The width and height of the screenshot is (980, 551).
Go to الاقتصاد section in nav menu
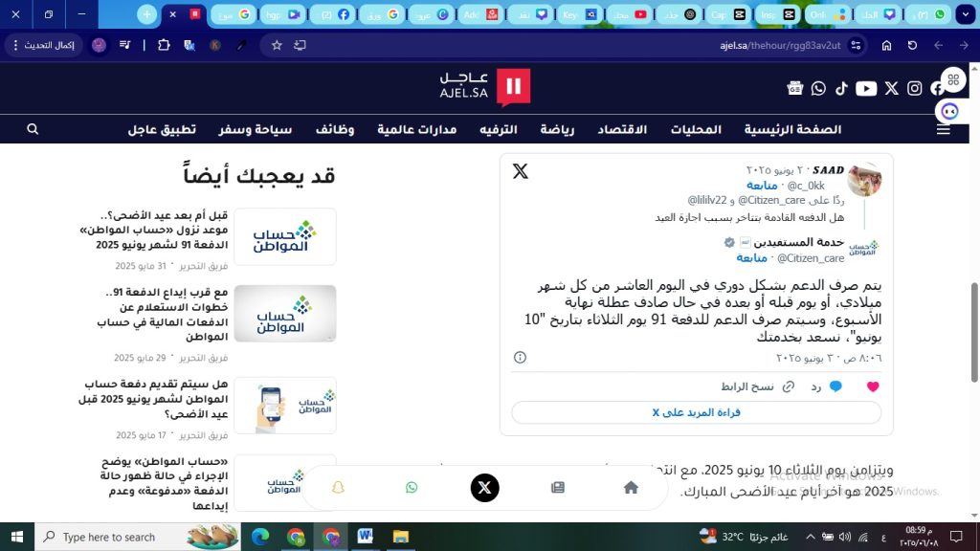(622, 129)
